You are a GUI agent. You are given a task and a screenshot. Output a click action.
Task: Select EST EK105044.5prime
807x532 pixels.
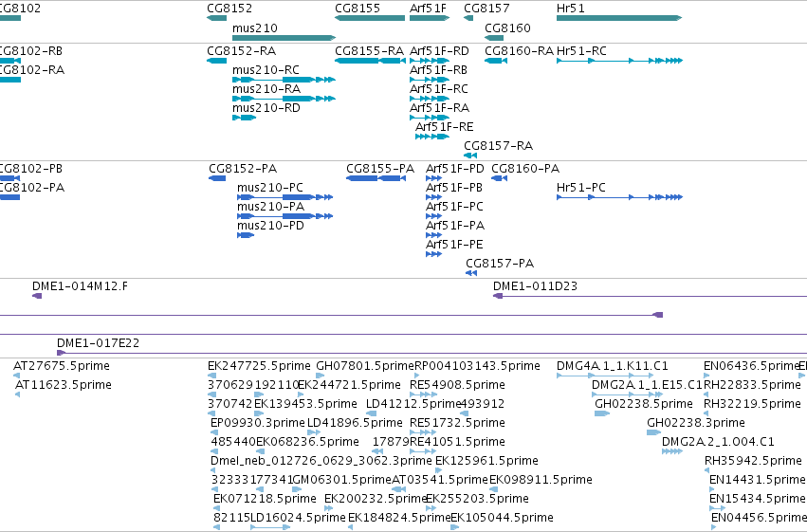(503, 519)
